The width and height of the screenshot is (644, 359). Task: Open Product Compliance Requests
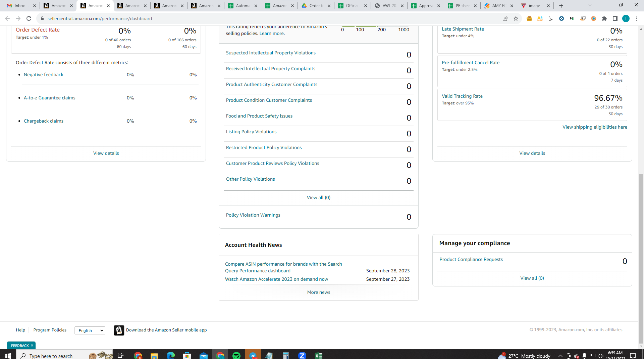pos(471,259)
